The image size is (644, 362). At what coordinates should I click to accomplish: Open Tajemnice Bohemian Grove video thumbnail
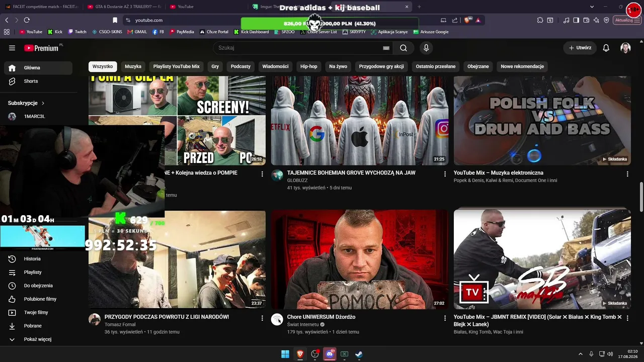coord(360,121)
